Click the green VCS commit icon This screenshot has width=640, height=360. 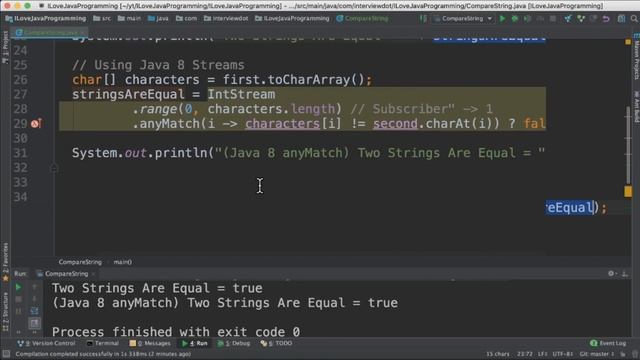[580, 19]
